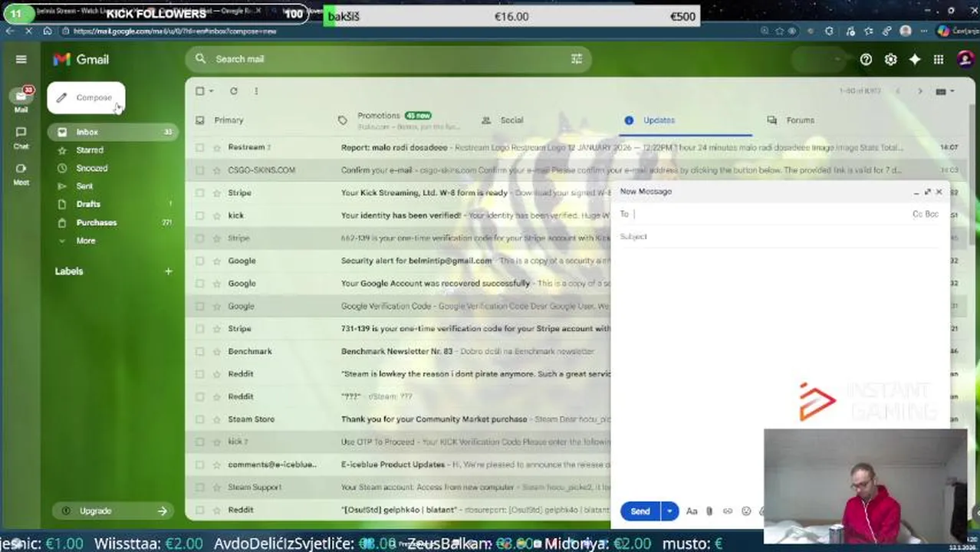Open the 'Thank you for your Community Market purchase' email
980x552 pixels.
[434, 419]
